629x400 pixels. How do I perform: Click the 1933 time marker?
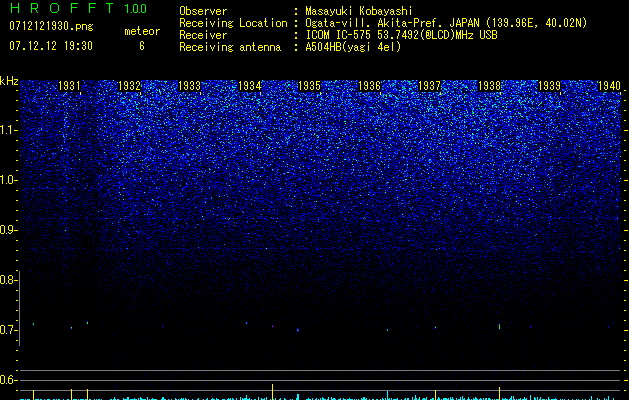pos(189,86)
